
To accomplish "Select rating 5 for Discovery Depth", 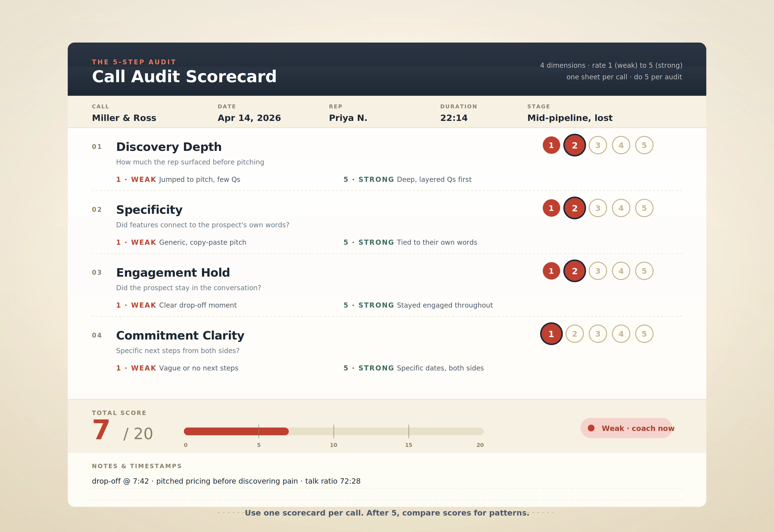I will [644, 145].
